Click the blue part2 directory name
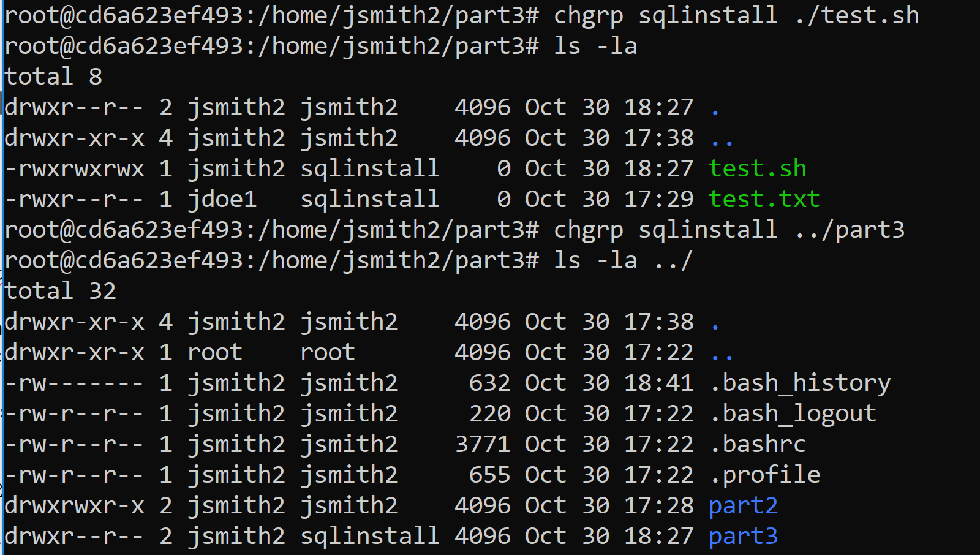Viewport: 980px width, 555px height. pyautogui.click(x=743, y=506)
